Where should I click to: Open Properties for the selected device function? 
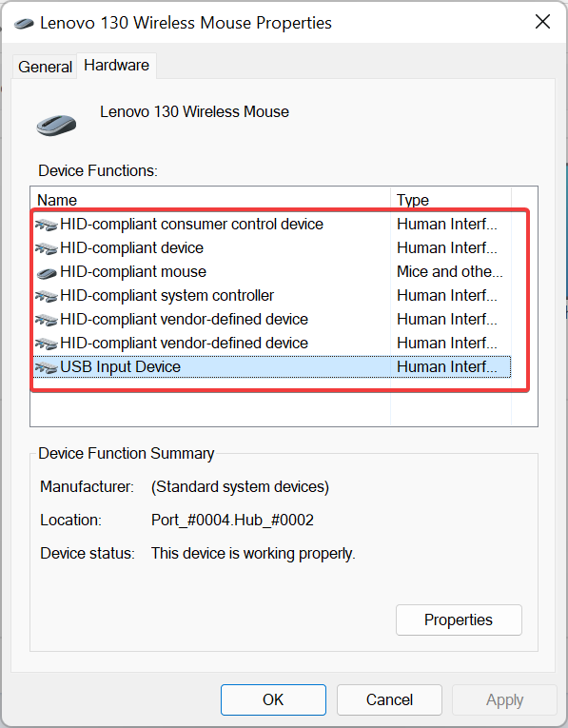click(x=459, y=620)
